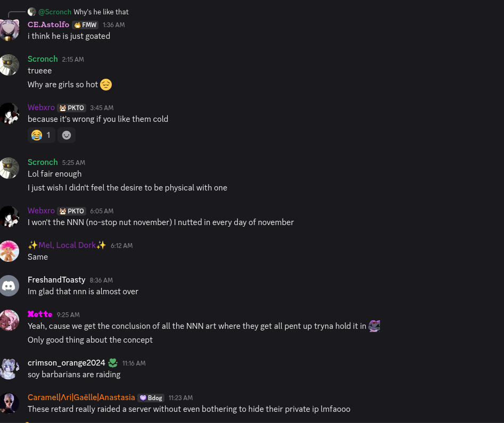Click FreshandToasty's default Discord avatar
The width and height of the screenshot is (504, 423).
click(9, 286)
